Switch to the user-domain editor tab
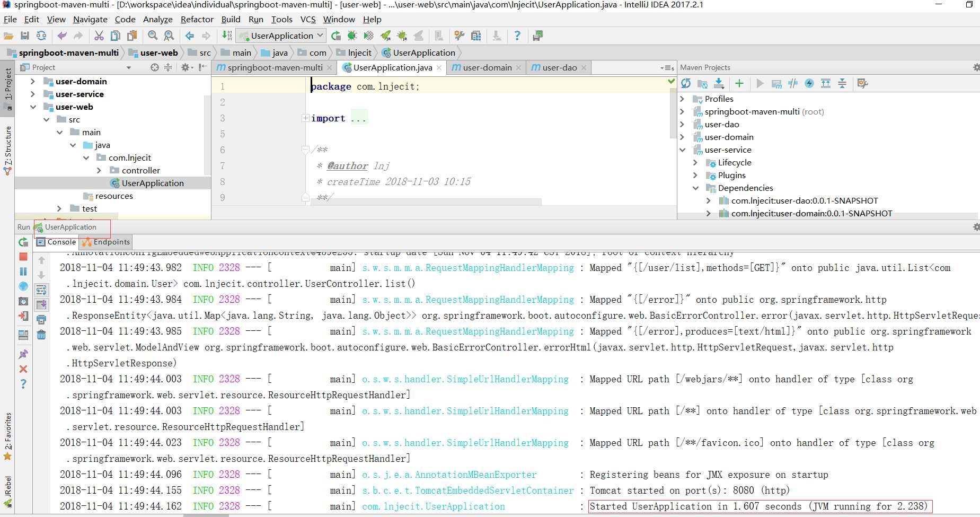Viewport: 980px width, 517px height. tap(487, 67)
